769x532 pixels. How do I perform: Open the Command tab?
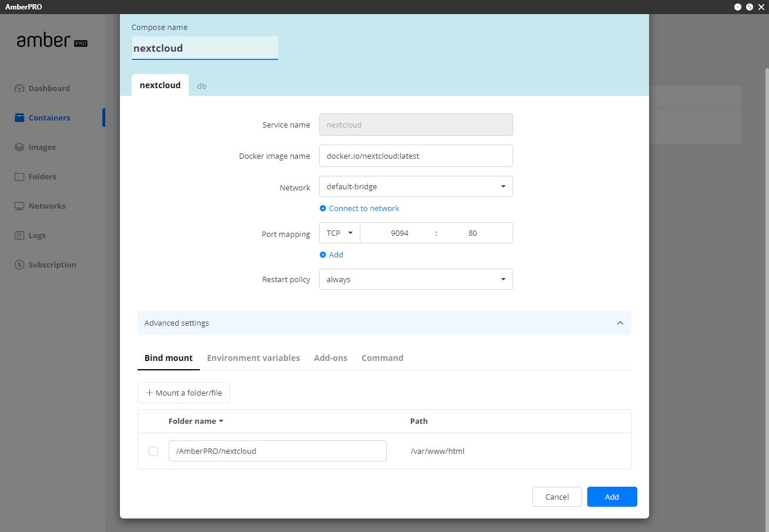point(382,358)
